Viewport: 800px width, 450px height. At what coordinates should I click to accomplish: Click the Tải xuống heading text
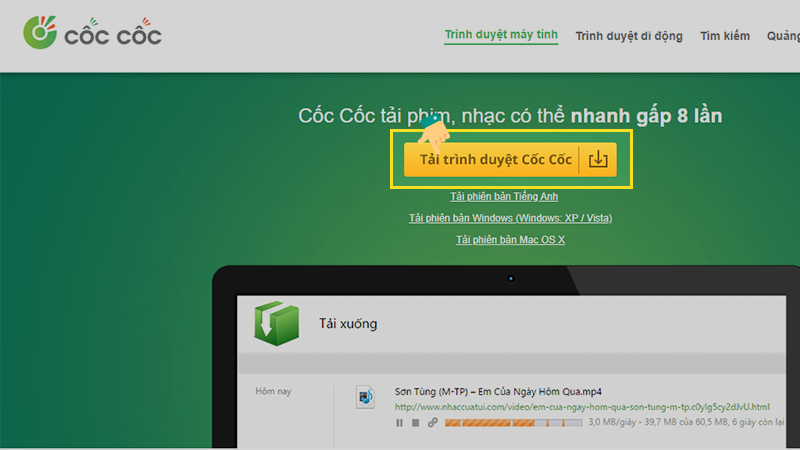(348, 323)
